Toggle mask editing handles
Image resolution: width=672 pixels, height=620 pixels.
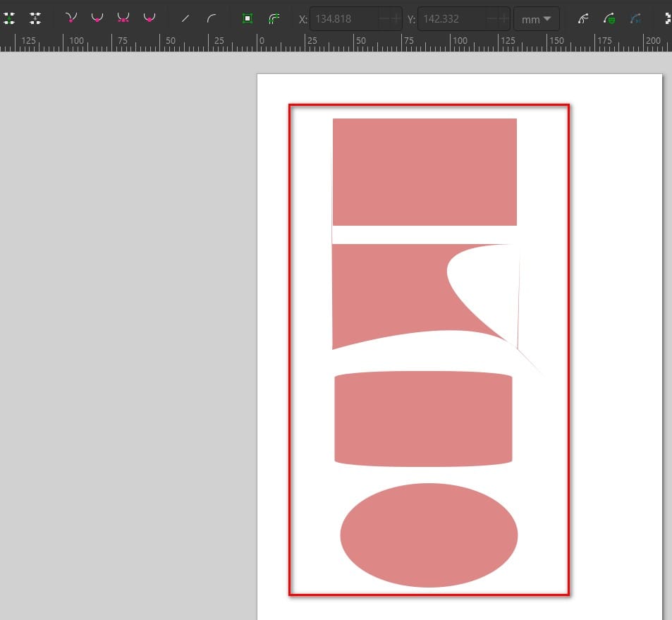[x=636, y=18]
